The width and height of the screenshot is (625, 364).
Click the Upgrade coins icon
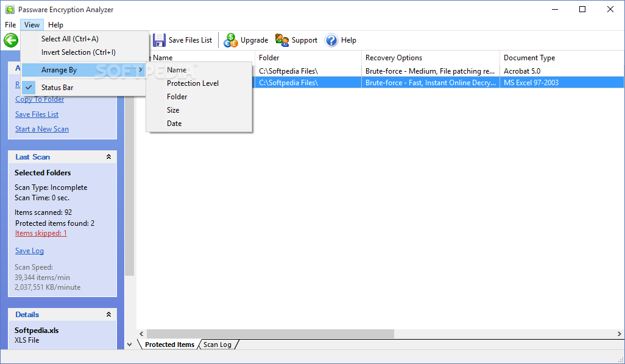pyautogui.click(x=230, y=40)
